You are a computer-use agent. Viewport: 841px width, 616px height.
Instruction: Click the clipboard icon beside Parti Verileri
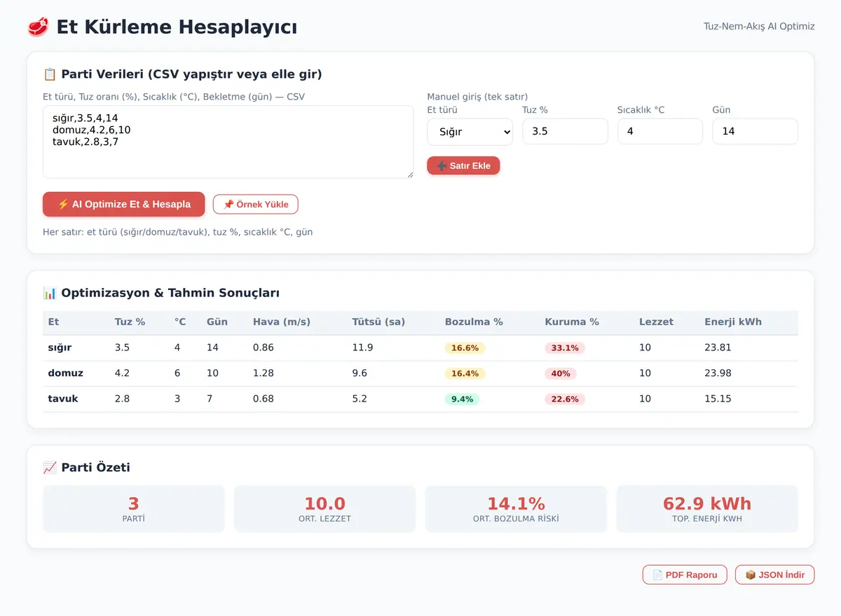point(50,74)
